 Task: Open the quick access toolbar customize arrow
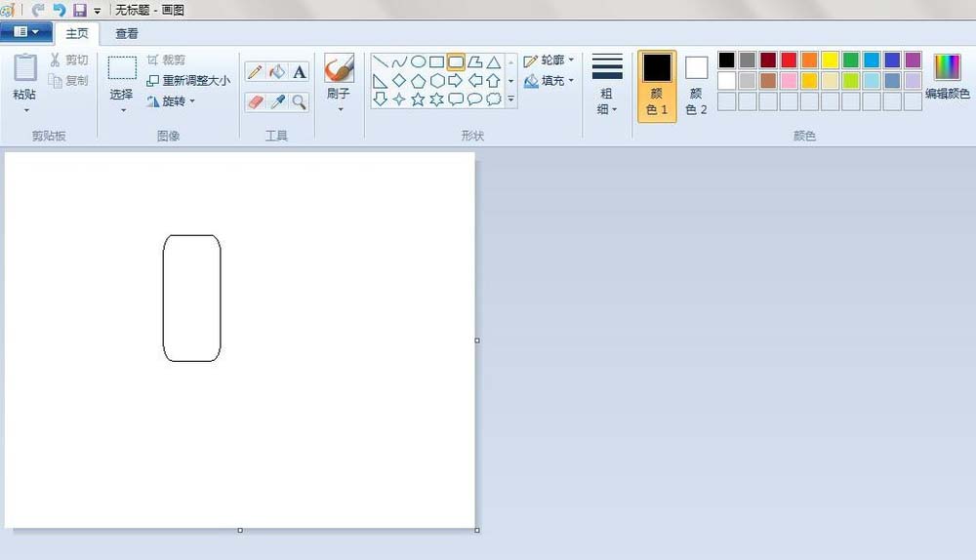coord(97,11)
